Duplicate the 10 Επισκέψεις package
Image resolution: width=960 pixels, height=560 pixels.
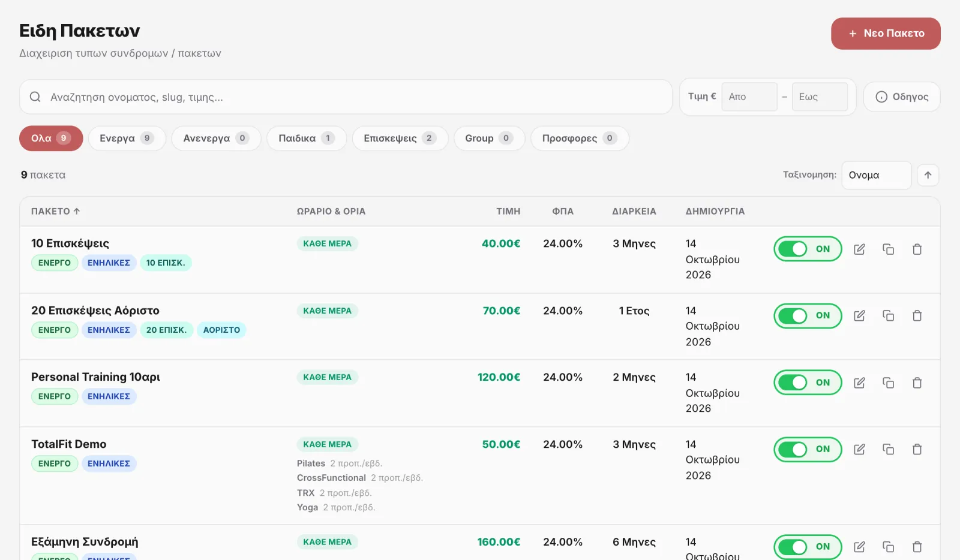(888, 249)
